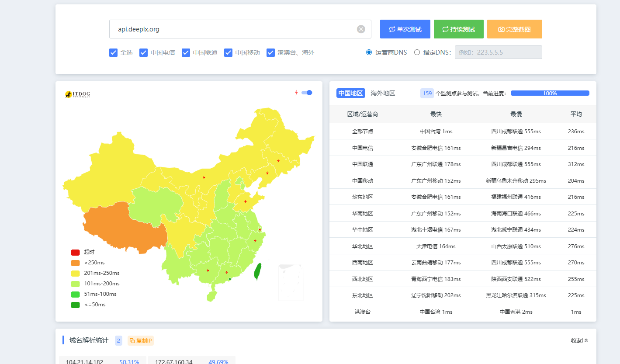The height and width of the screenshot is (364, 620).
Task: Select the 中国地区 tab
Action: click(351, 93)
